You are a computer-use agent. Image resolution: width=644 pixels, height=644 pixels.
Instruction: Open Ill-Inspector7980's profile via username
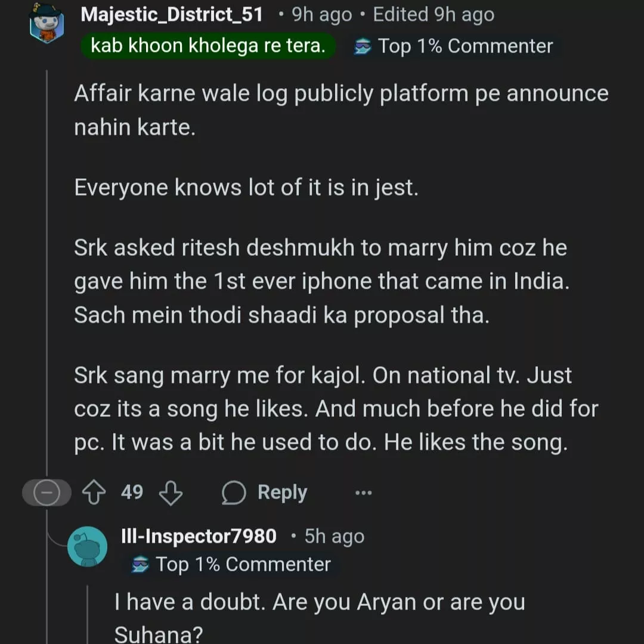click(x=199, y=536)
